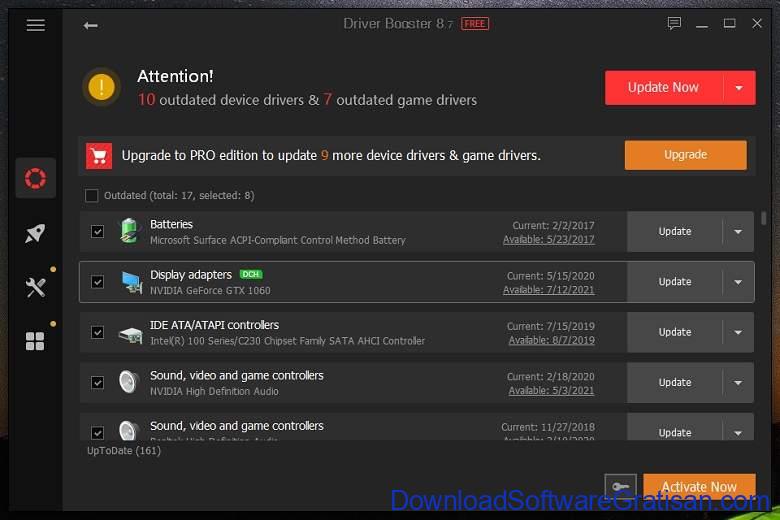Update the IDE ATA/ATAPI controller driver
The height and width of the screenshot is (520, 780).
[x=675, y=332]
